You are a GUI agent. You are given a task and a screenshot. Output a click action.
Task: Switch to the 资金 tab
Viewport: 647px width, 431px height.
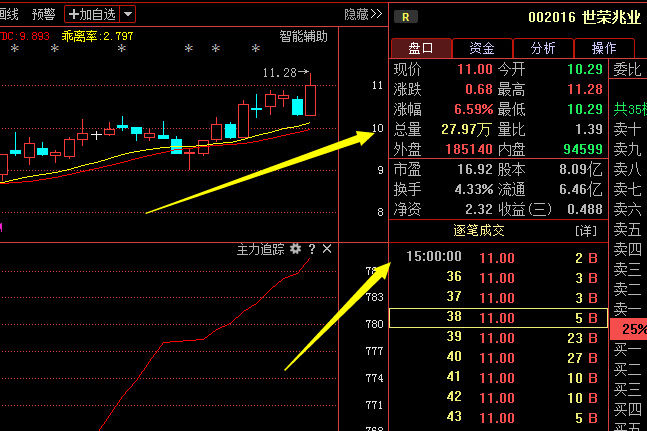[x=481, y=48]
